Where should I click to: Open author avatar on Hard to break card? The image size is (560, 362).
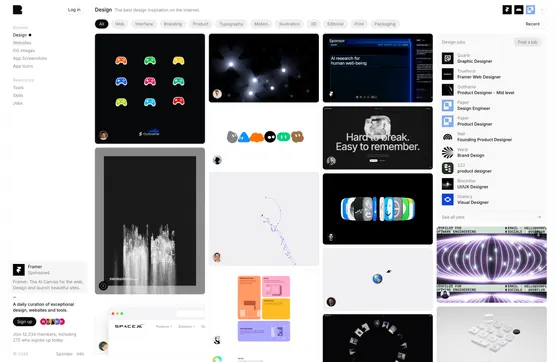coord(331,161)
